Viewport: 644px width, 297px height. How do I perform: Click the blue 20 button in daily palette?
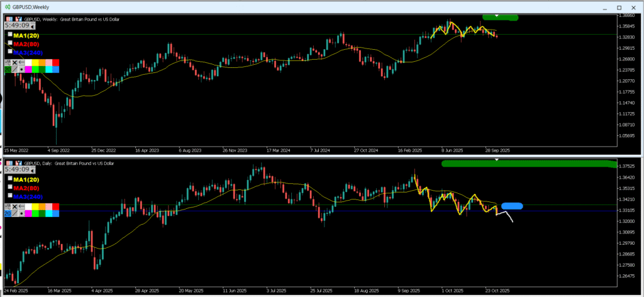[8, 214]
